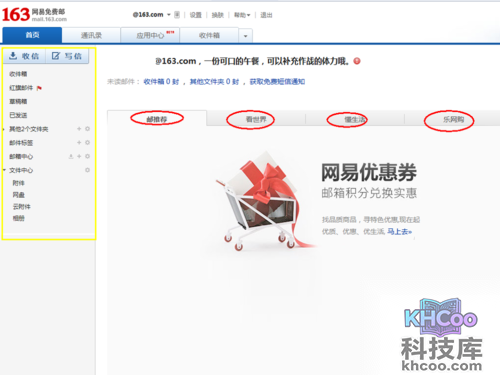The width and height of the screenshot is (500, 375).
Task: Open 收件箱 folder in the sidebar
Action: pos(18,74)
